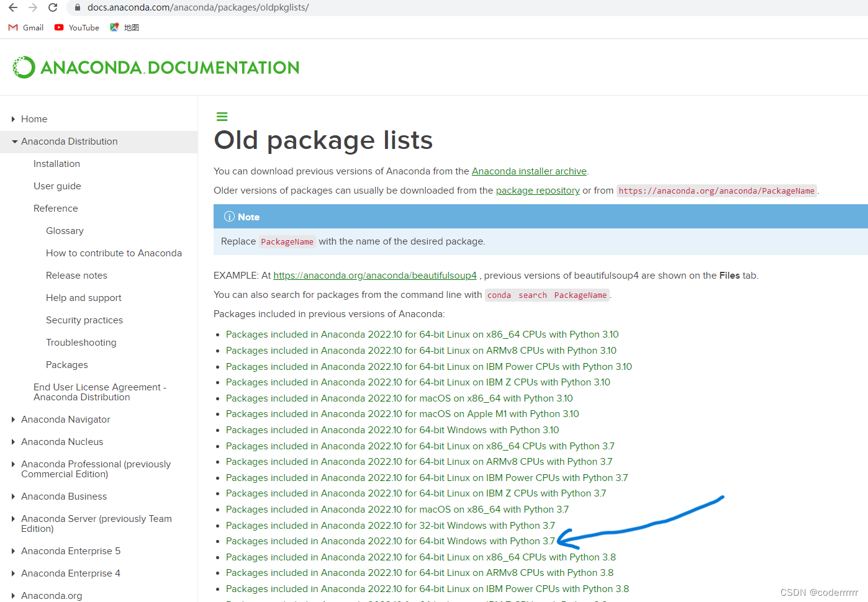Open Glossary sidebar entry
Viewport: 868px width, 602px height.
point(65,231)
